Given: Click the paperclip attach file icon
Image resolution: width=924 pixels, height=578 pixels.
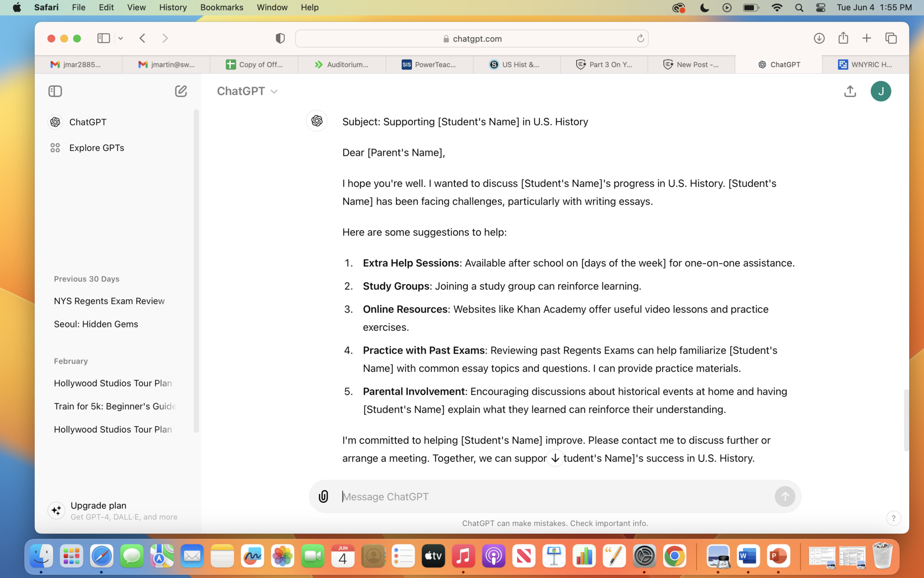Looking at the screenshot, I should 323,496.
